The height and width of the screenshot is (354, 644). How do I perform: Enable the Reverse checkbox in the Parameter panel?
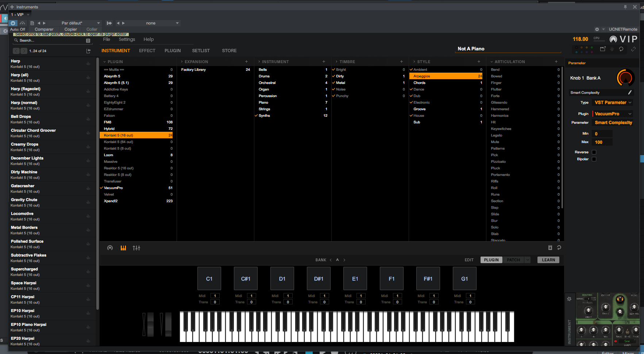pos(594,152)
